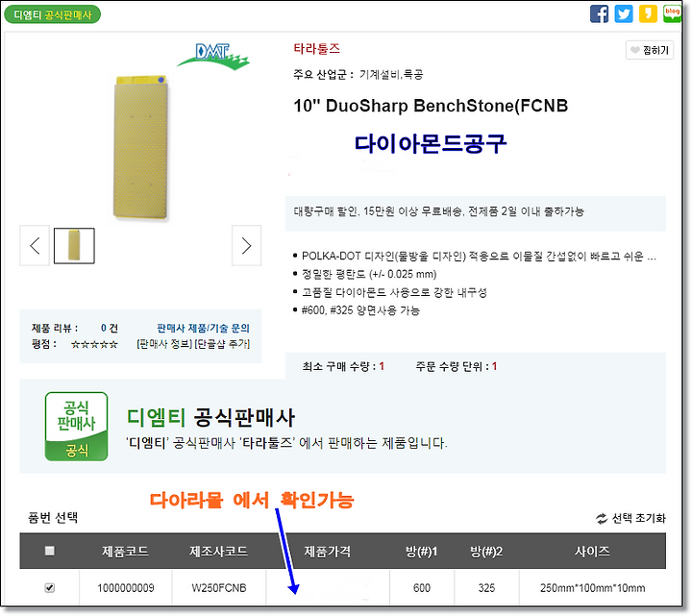The width and height of the screenshot is (692, 616).
Task: Click the 제품 리뷰 0 건 text
Action: pos(75,328)
